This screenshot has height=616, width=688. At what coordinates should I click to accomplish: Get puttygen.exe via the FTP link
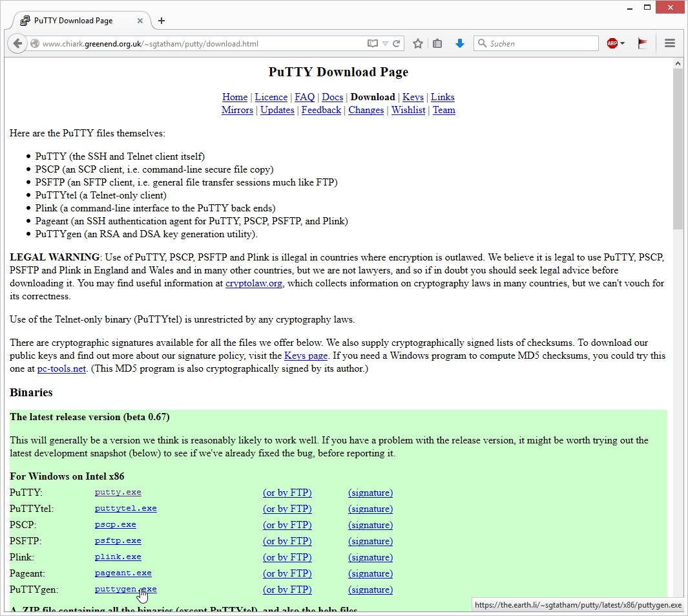pos(287,589)
